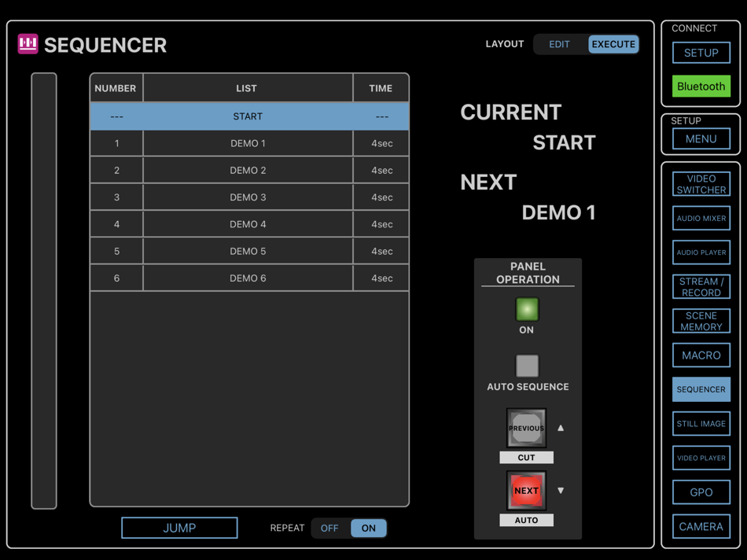Go to Stream / Record page

pos(701,287)
